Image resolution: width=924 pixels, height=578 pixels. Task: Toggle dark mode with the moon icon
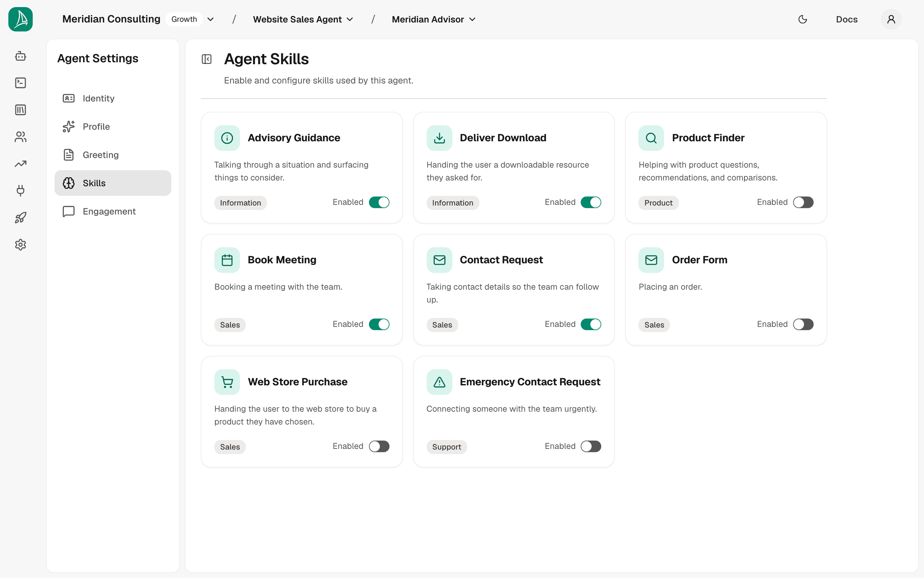click(x=803, y=19)
